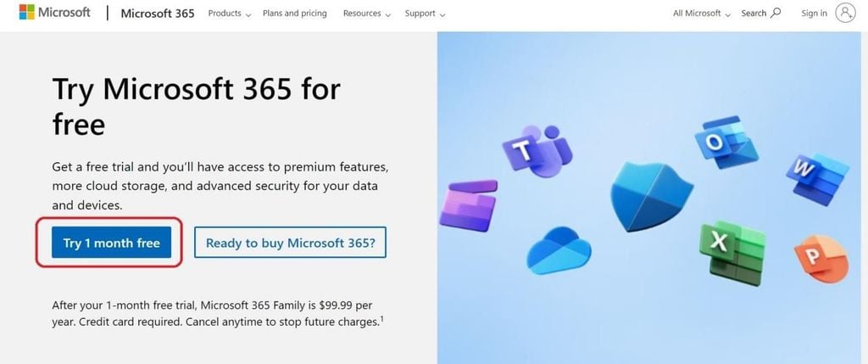
Task: Go to Microsoft 365 home link
Action: (158, 14)
